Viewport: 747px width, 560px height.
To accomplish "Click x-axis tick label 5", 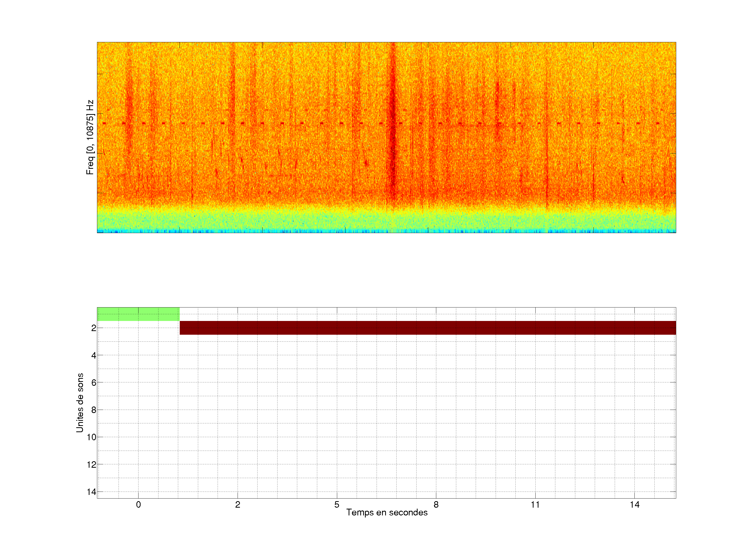I will 337,505.
